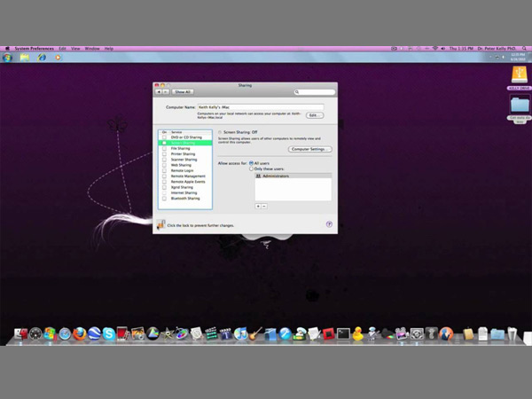Click the Show All button
This screenshot has width=532, height=399.
click(183, 92)
